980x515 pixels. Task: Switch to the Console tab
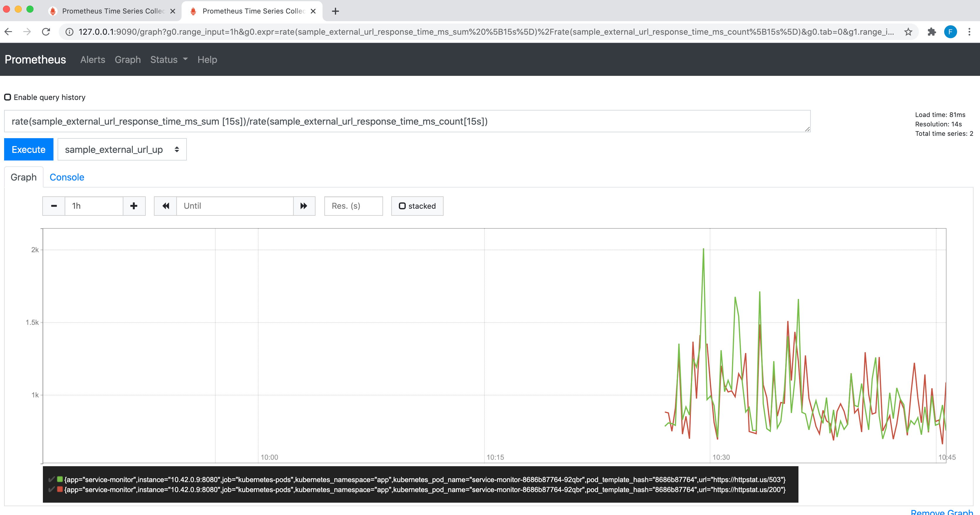pos(67,177)
